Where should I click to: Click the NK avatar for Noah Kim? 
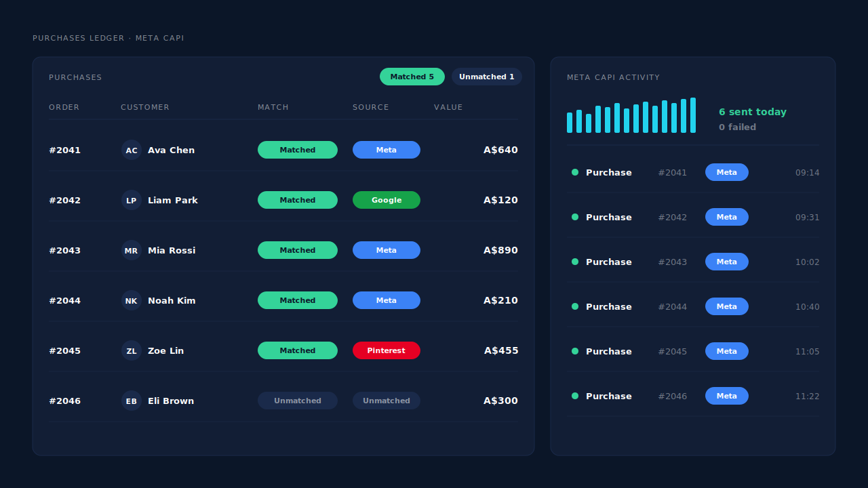(132, 300)
